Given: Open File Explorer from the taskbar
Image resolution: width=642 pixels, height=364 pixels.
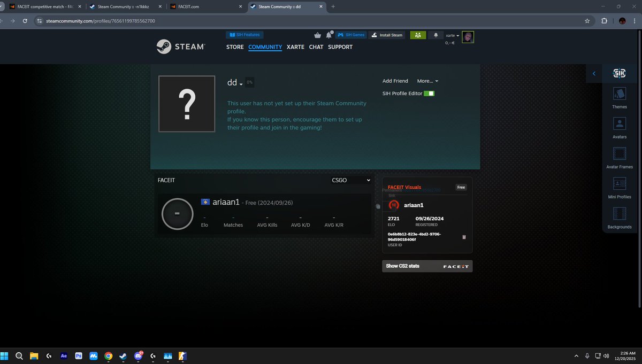Looking at the screenshot, I should (34, 355).
